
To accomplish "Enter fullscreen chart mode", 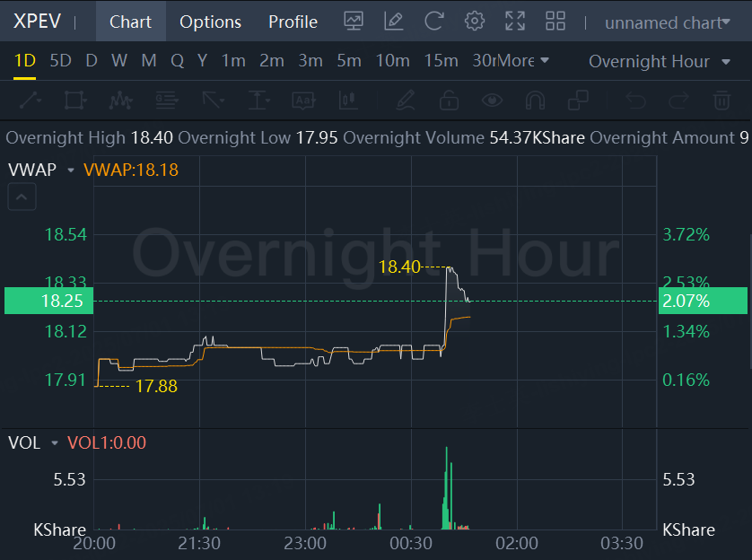I will (515, 22).
